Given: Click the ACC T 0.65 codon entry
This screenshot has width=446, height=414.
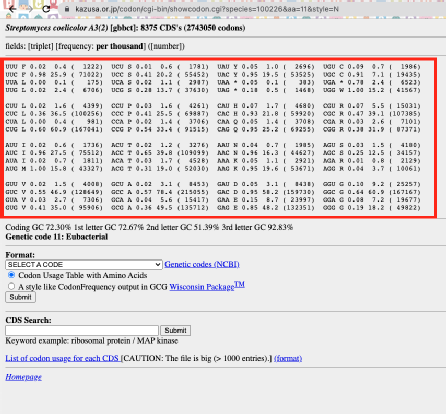Looking at the screenshot, I should click(x=160, y=153).
